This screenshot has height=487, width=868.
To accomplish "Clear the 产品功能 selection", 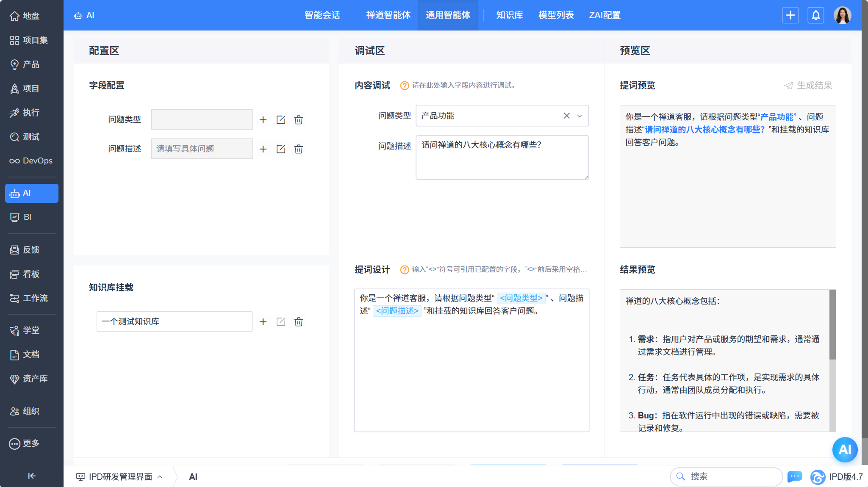I will click(x=566, y=116).
